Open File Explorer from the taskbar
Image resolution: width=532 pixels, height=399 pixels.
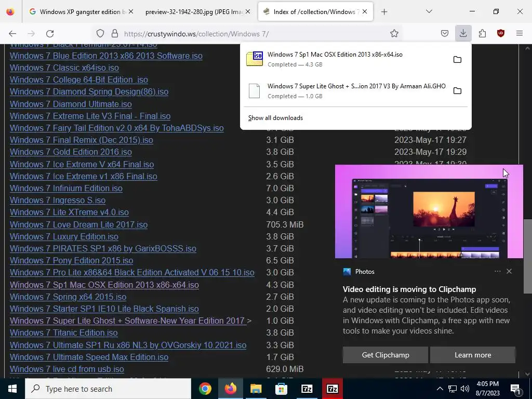point(256,389)
